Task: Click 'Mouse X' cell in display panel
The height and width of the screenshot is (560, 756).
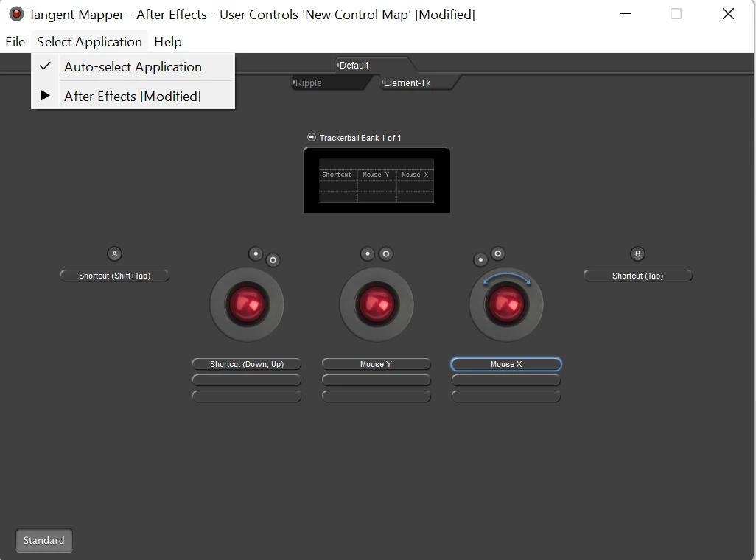Action: tap(415, 175)
